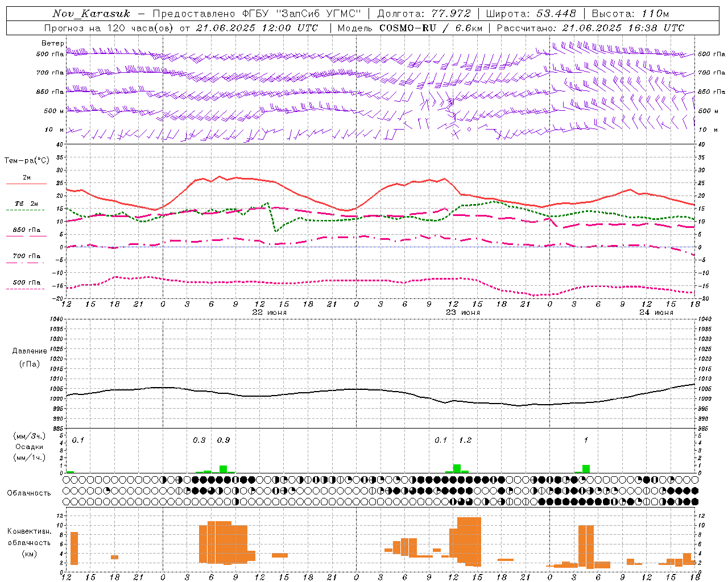Click the (мм/1ч.) precipitation unit label

point(29,458)
